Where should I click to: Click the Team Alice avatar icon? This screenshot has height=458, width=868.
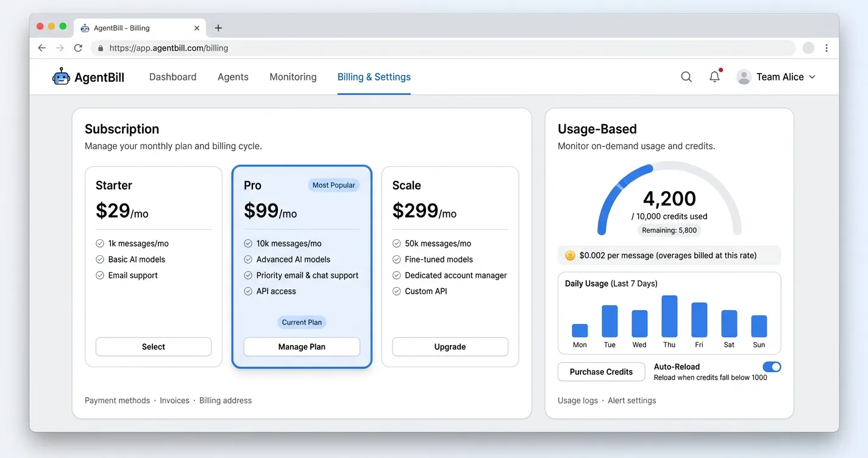[x=744, y=77]
